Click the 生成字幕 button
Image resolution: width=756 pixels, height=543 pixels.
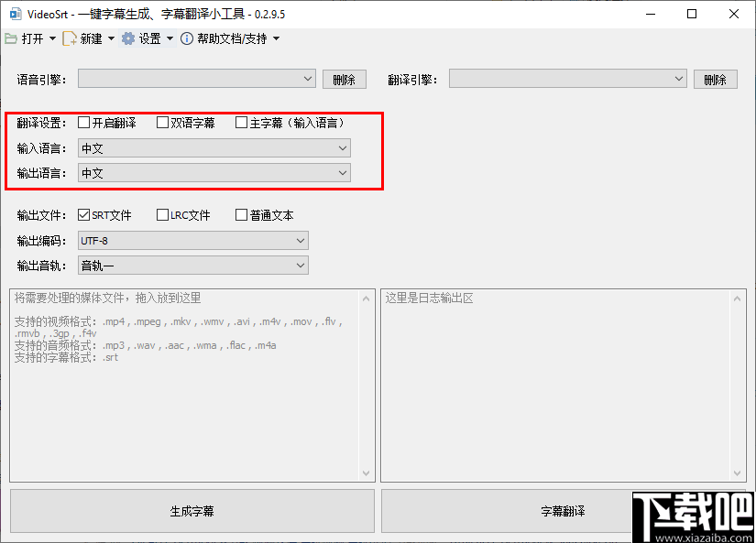pos(192,510)
